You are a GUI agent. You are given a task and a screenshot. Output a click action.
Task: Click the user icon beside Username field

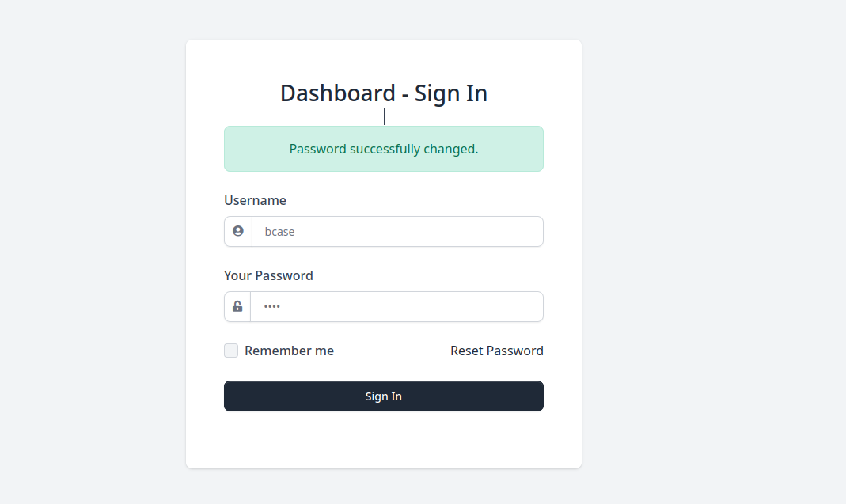(x=237, y=232)
